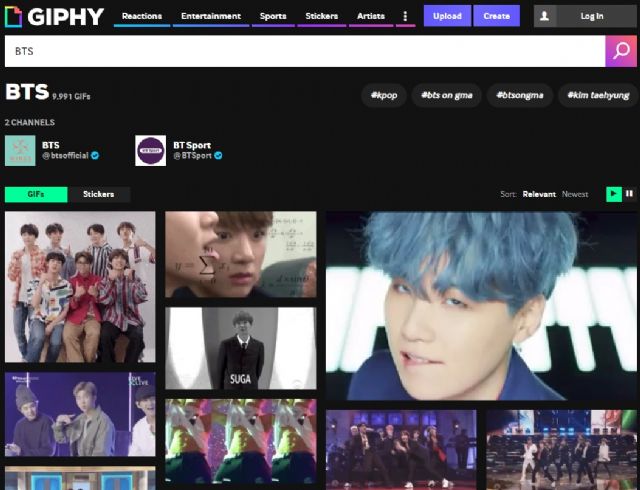Click the magnifying glass search button

pos(621,51)
